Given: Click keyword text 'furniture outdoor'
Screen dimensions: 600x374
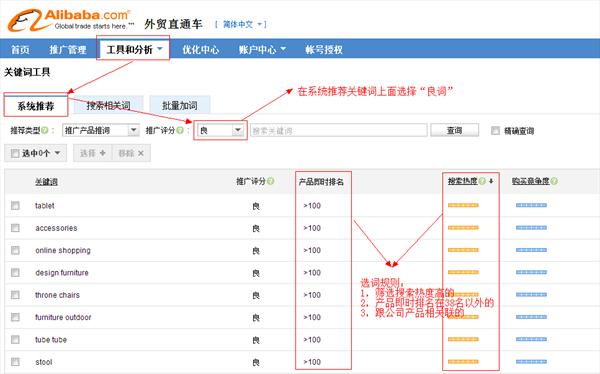Looking at the screenshot, I should point(63,317).
